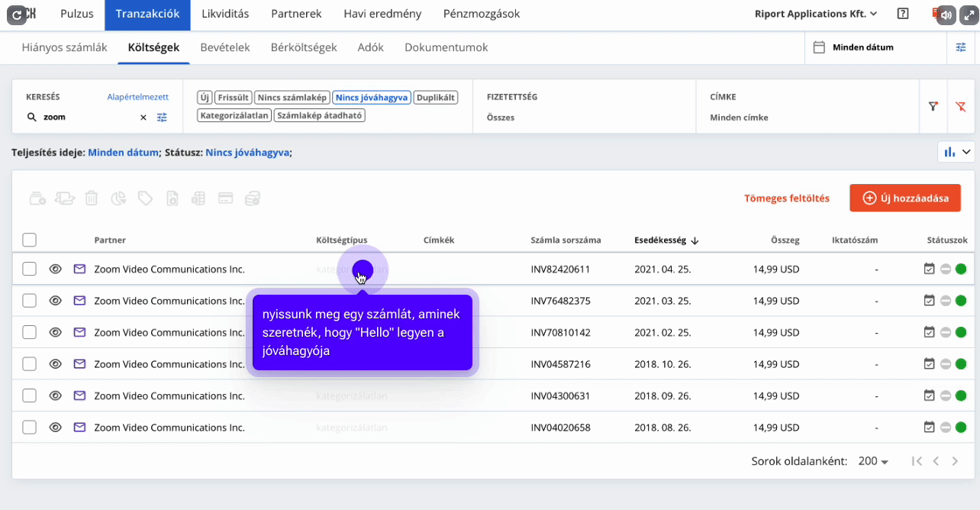The image size is (980, 510).
Task: Toggle the eye preview for invoice INV82420611
Action: pos(55,269)
